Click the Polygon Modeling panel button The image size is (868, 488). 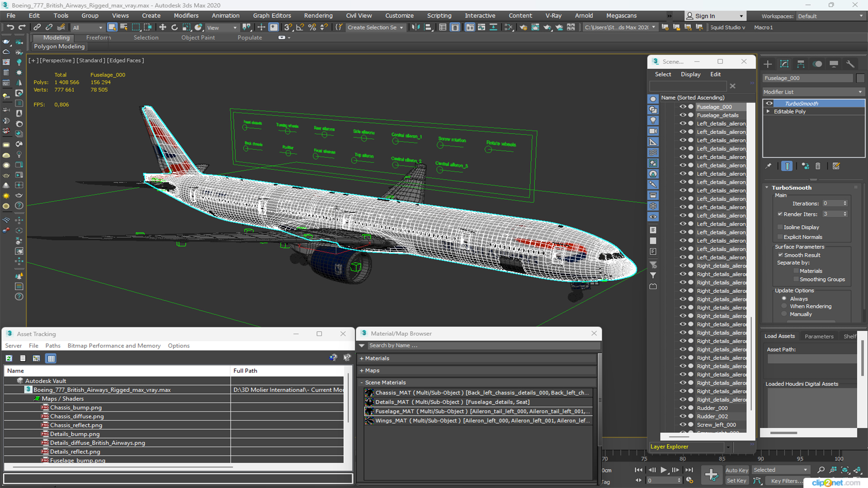[59, 47]
